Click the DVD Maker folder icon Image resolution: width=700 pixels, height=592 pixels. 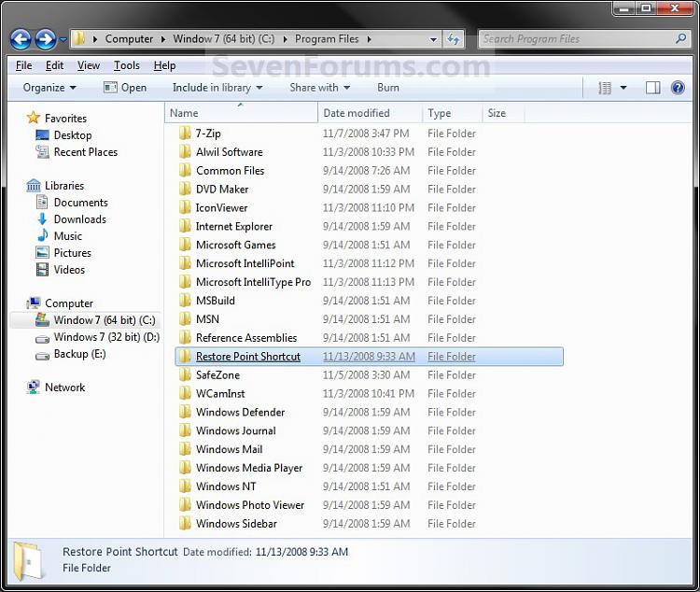[x=185, y=189]
